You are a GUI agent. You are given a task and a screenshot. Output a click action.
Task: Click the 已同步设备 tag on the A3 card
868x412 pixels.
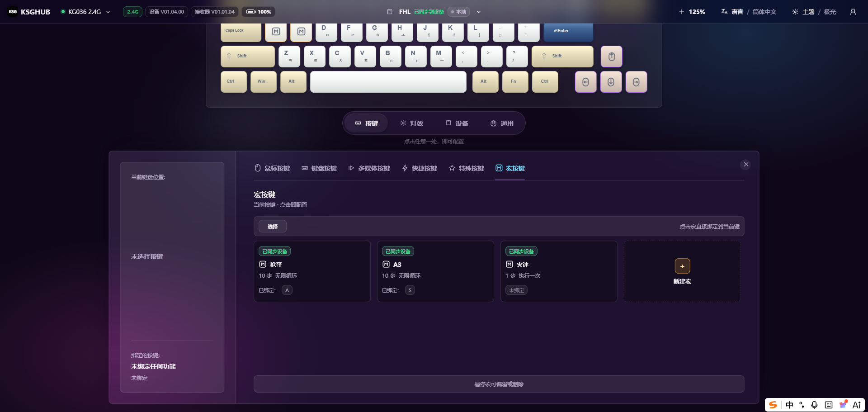[x=398, y=251]
